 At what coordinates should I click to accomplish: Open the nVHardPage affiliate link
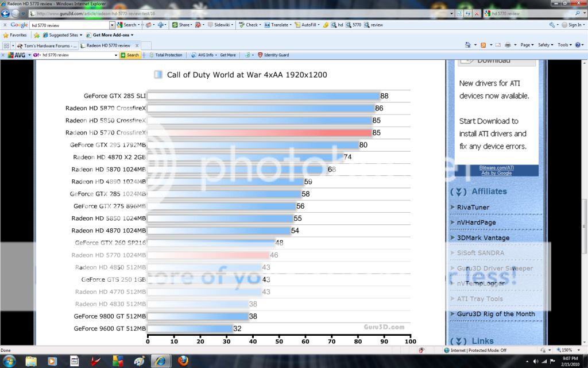point(476,223)
